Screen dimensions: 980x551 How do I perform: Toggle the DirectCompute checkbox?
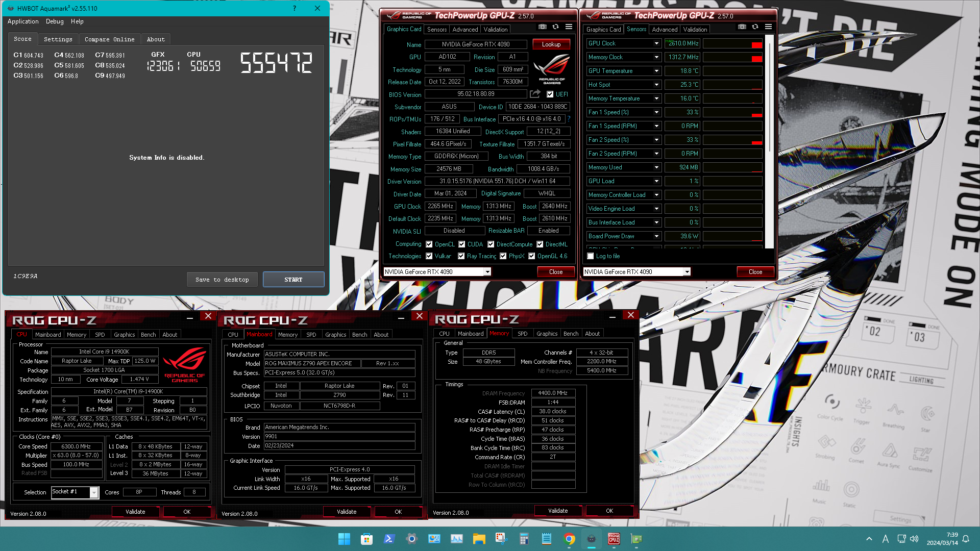pyautogui.click(x=491, y=244)
